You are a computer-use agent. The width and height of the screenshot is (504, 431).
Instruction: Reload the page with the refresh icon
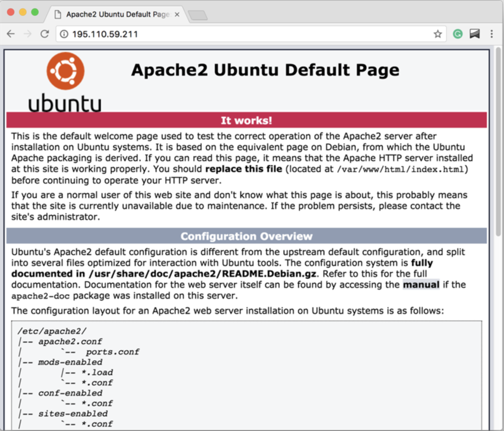tap(45, 34)
